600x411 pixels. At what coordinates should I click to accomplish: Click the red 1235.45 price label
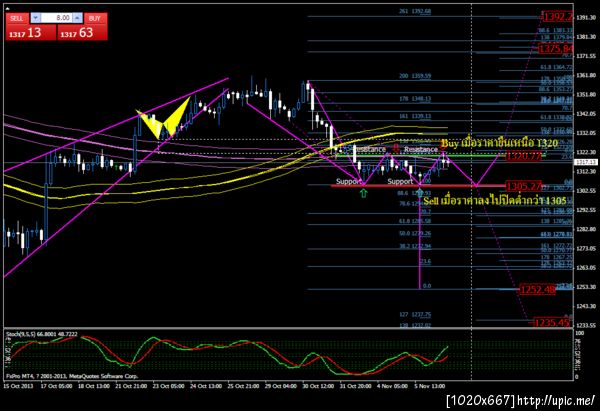point(551,323)
